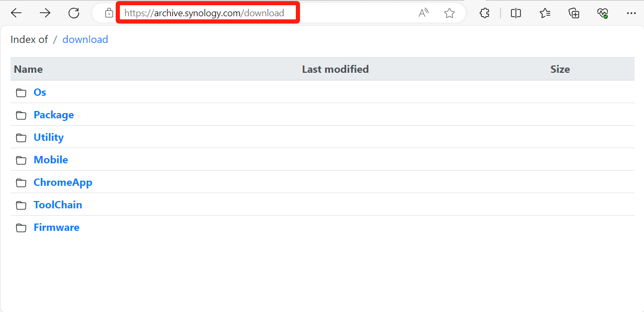The image size is (644, 312).
Task: Open the Extensions puzzle icon
Action: click(485, 13)
